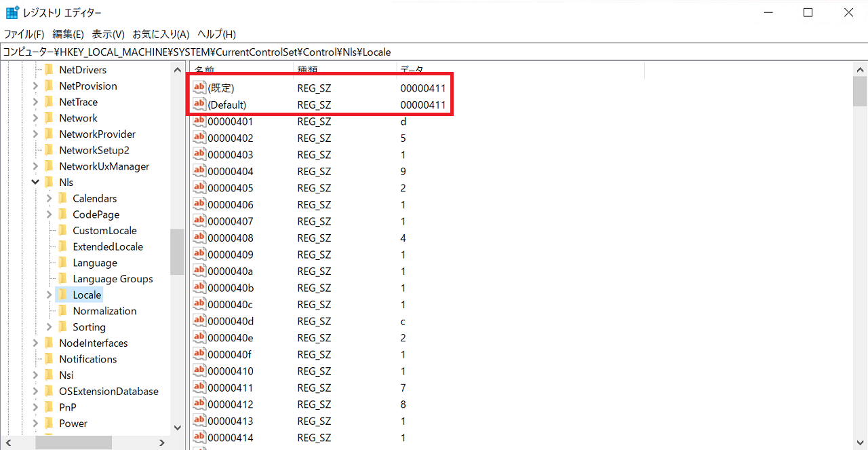Viewport: 868px width, 450px height.
Task: Click the Registry Editor app icon in title bar
Action: 12,12
